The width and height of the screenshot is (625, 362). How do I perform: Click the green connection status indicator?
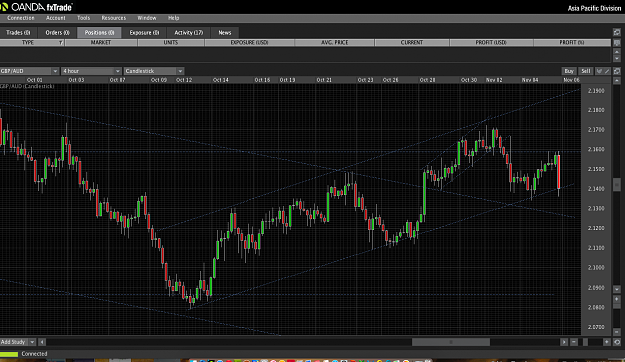[9, 354]
